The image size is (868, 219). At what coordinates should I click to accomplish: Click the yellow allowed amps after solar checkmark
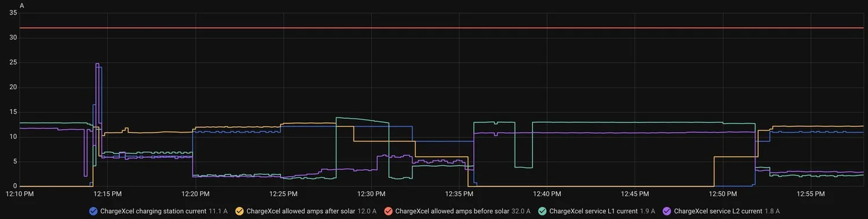pos(240,211)
